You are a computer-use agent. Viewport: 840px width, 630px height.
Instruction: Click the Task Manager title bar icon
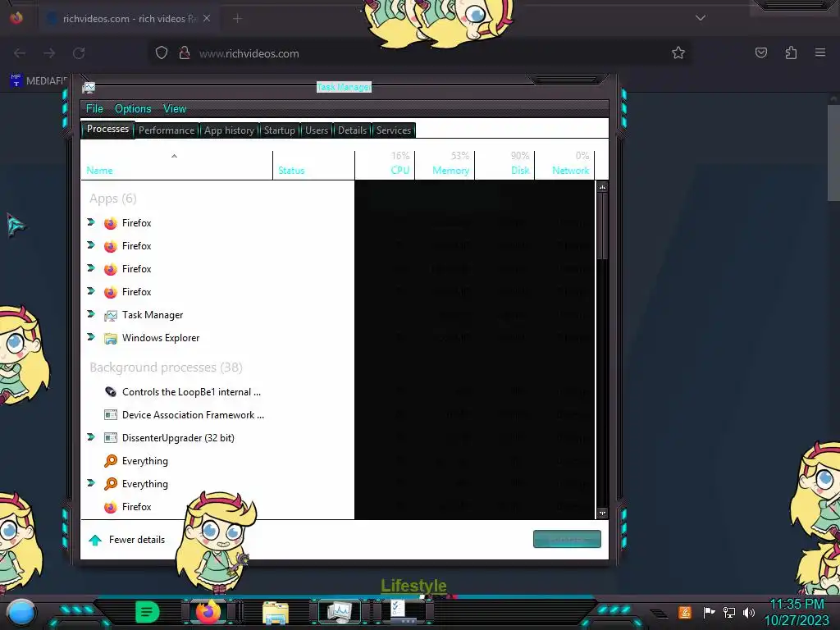point(89,87)
